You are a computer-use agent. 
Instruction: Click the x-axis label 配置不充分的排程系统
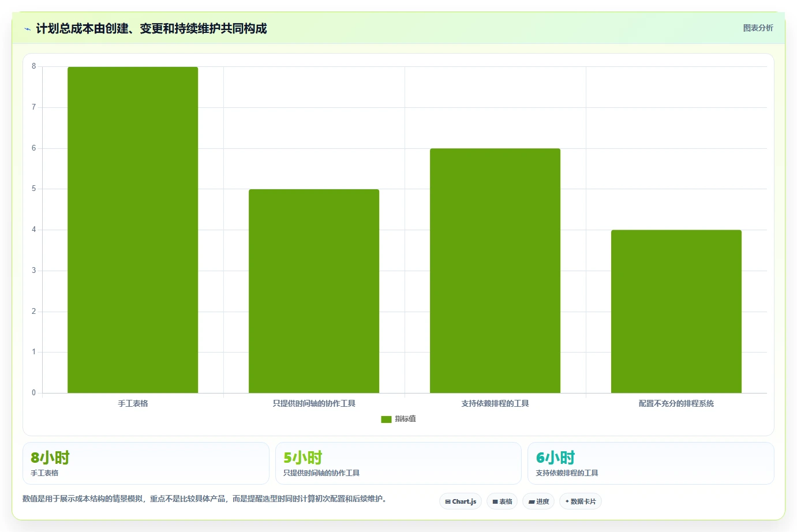click(676, 403)
